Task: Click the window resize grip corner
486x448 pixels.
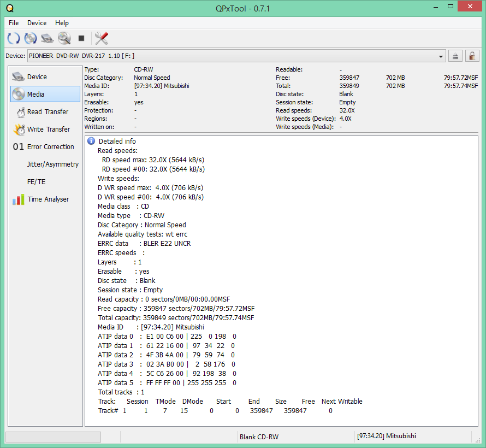Action: pos(477,440)
